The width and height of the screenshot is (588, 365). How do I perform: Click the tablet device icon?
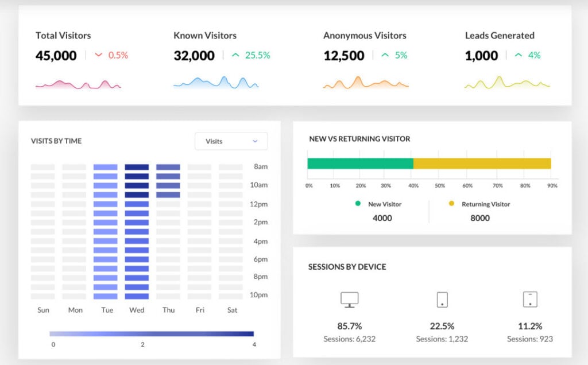click(x=530, y=299)
